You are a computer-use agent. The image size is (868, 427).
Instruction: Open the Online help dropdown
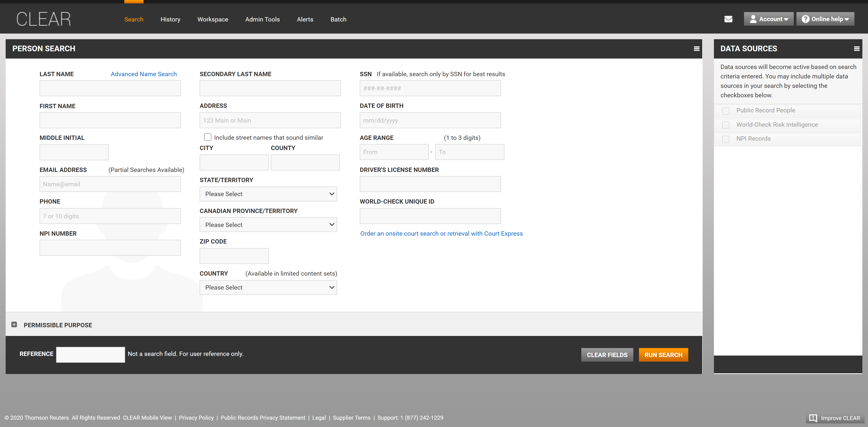[825, 19]
